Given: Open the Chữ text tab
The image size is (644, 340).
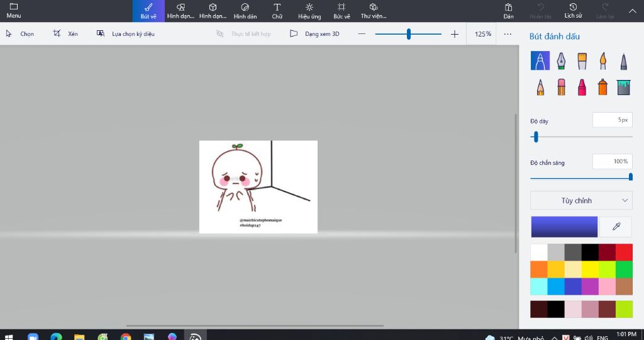Looking at the screenshot, I should [x=277, y=11].
